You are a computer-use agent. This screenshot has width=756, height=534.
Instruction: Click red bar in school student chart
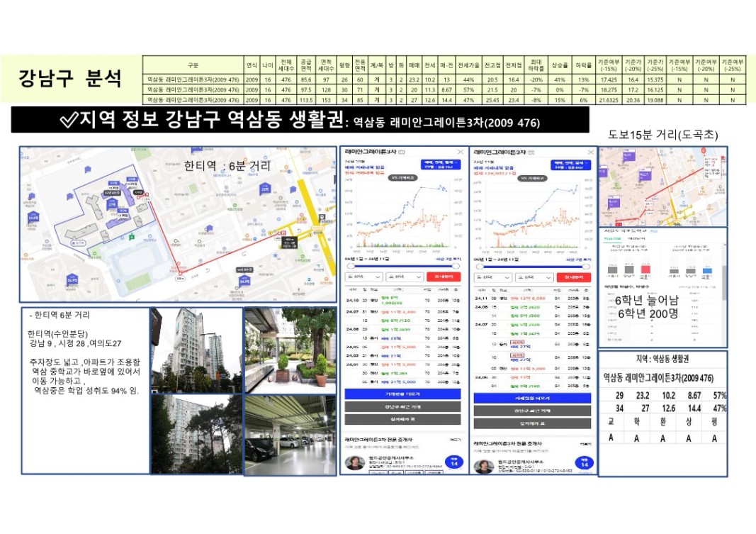(645, 269)
